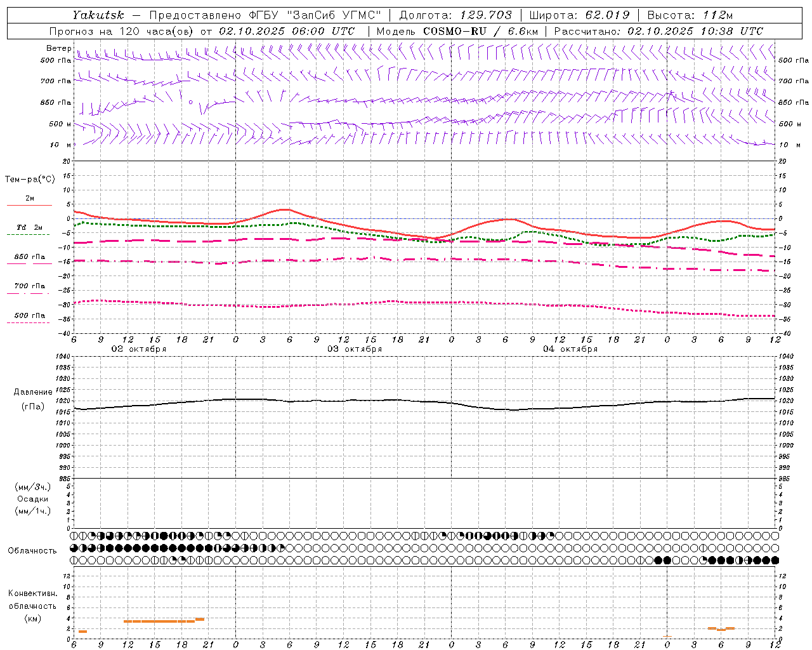Select the longitude value 129.703
Viewport: 812px width, 650px height.
tap(487, 15)
